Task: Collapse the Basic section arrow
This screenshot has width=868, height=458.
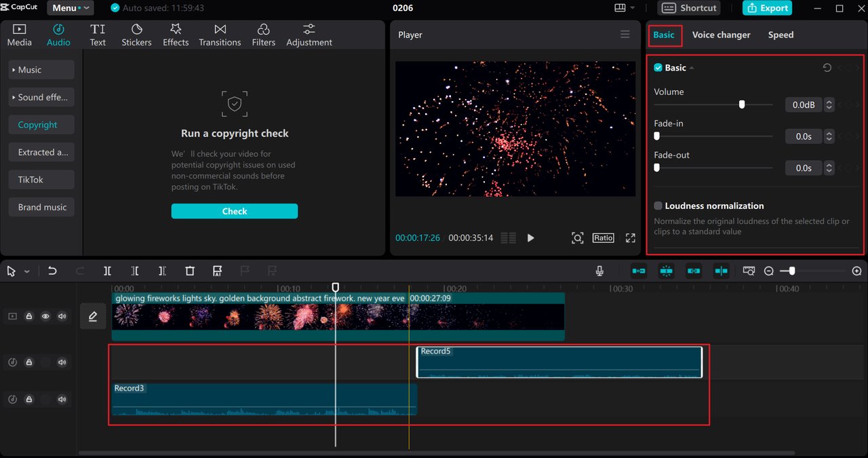Action: pyautogui.click(x=692, y=69)
